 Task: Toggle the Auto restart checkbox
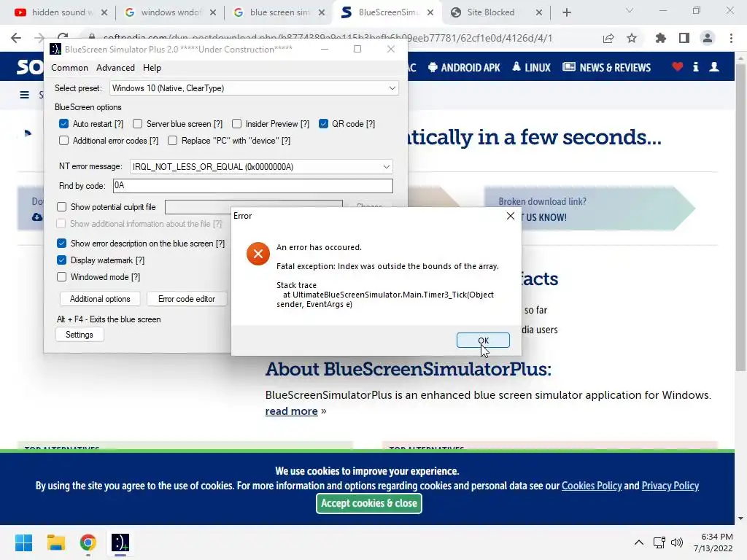coord(64,124)
